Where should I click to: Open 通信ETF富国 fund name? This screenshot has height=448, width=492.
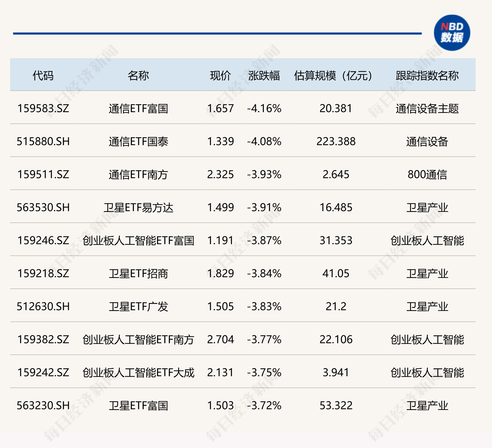pyautogui.click(x=137, y=108)
